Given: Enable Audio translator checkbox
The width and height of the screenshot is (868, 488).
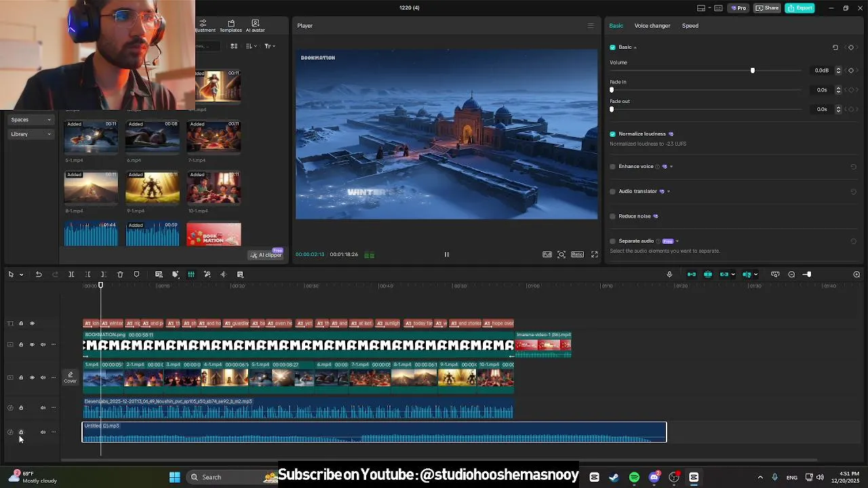Looking at the screenshot, I should 612,192.
